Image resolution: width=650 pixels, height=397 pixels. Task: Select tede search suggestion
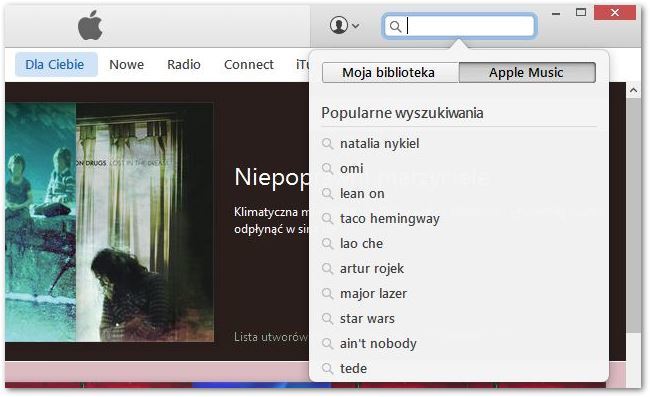tap(353, 368)
